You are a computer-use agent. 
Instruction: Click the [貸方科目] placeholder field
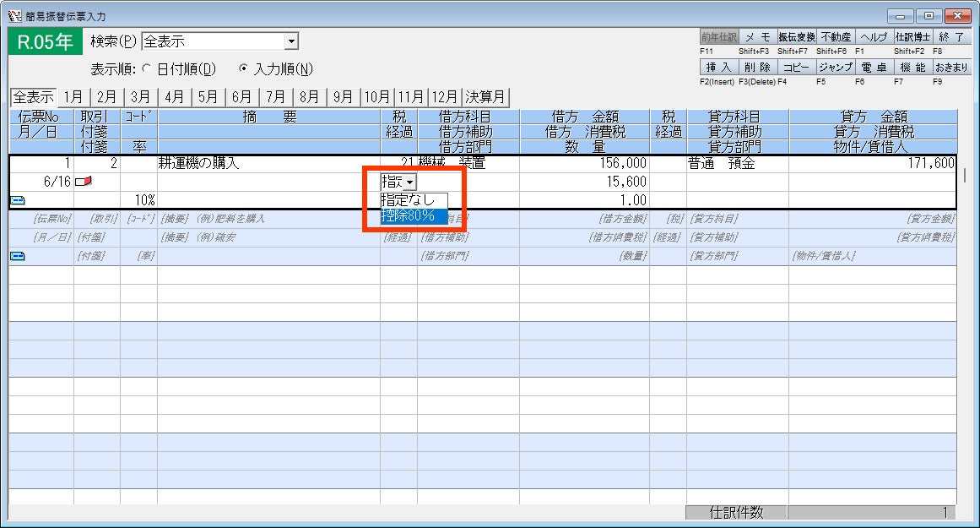coord(738,219)
